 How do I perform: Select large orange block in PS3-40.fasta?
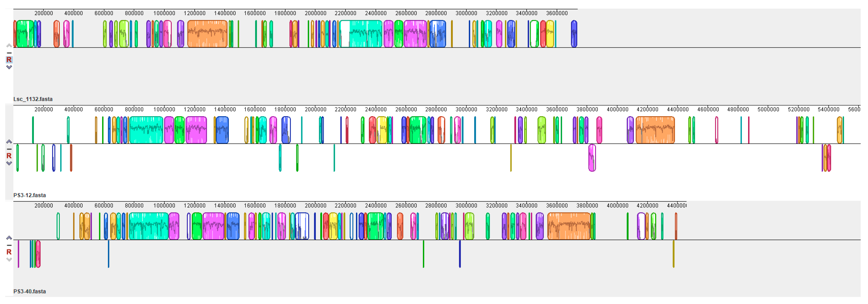click(569, 226)
